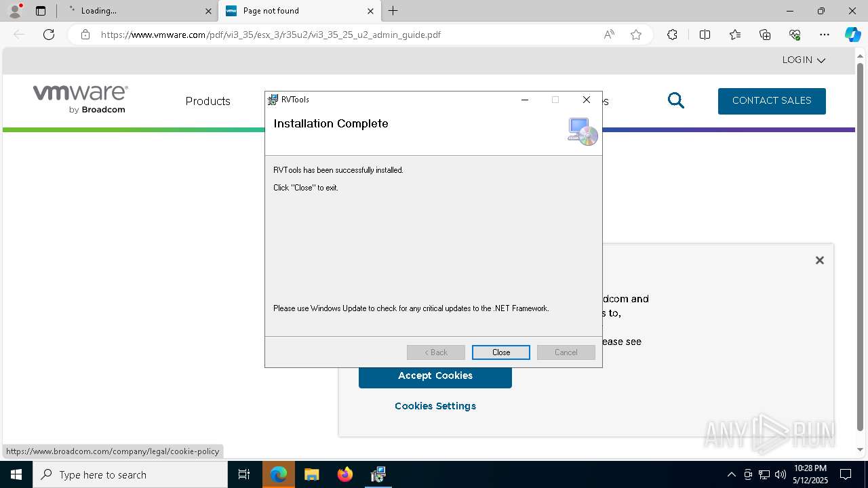Open a new browser tab
This screenshot has height=488, width=868.
tap(393, 11)
